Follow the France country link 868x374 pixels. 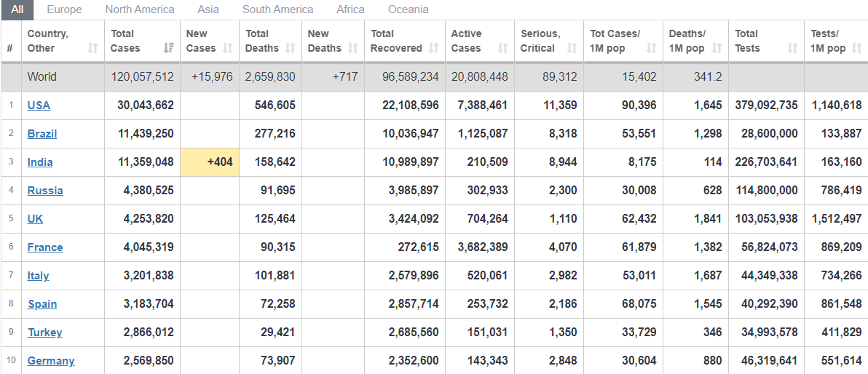45,247
